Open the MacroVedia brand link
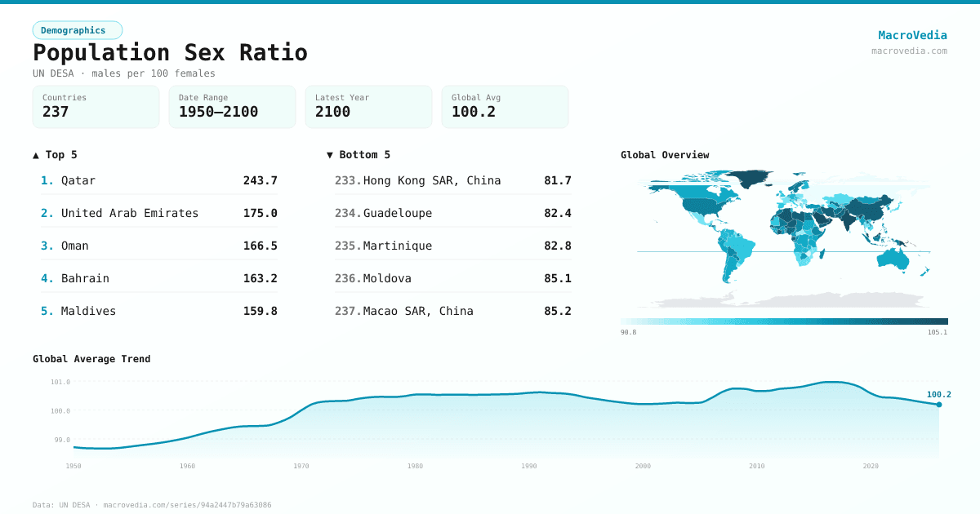 coord(912,35)
